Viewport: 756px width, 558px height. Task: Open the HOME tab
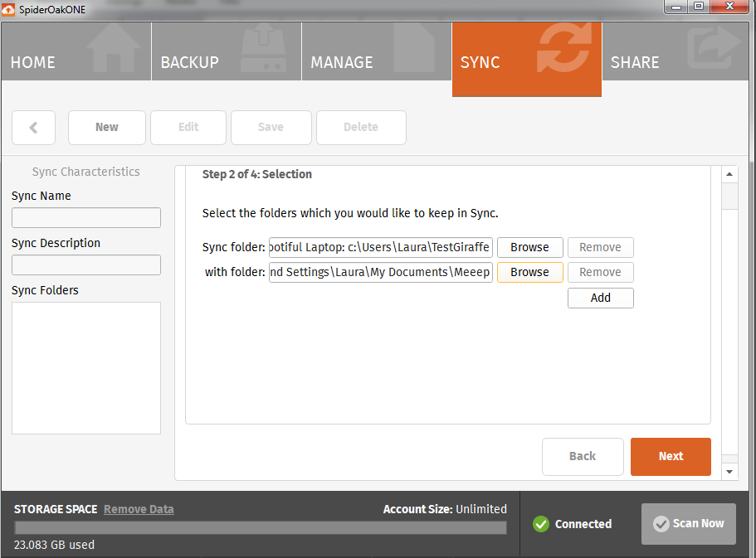point(76,51)
